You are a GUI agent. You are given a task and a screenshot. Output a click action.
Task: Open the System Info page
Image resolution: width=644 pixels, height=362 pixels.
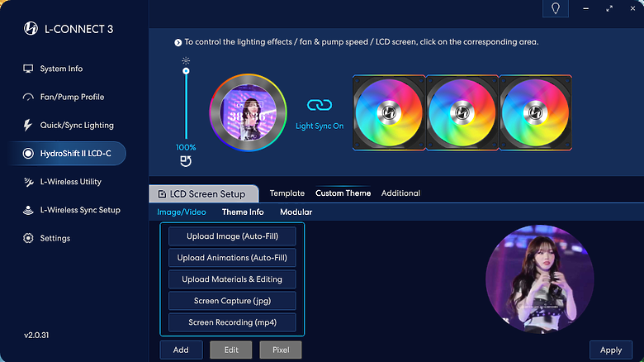tap(53, 69)
